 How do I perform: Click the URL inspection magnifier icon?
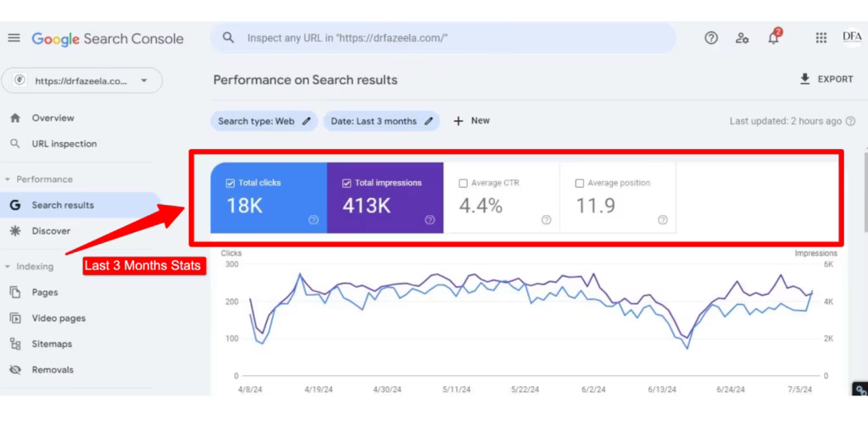click(15, 144)
